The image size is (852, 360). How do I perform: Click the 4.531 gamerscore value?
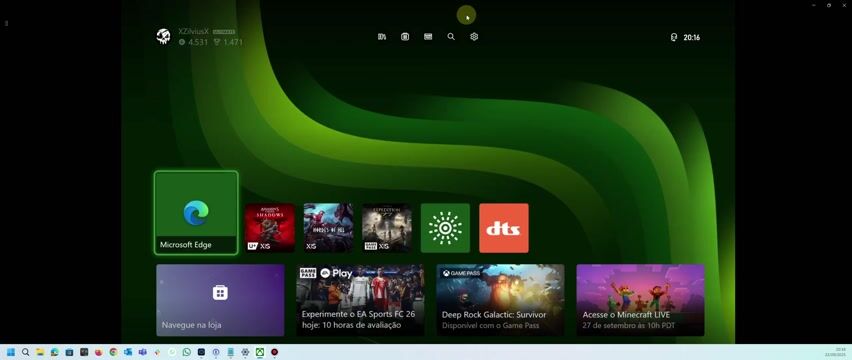(x=198, y=42)
